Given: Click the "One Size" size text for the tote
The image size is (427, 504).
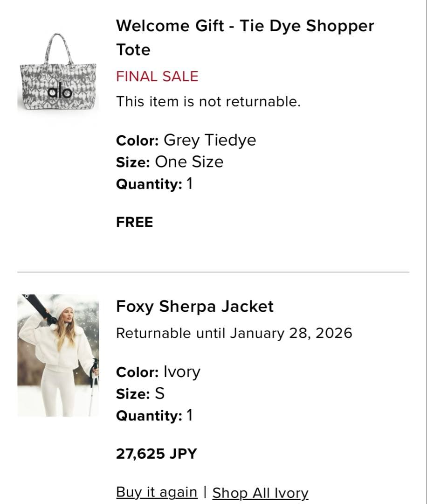Looking at the screenshot, I should pos(188,162).
